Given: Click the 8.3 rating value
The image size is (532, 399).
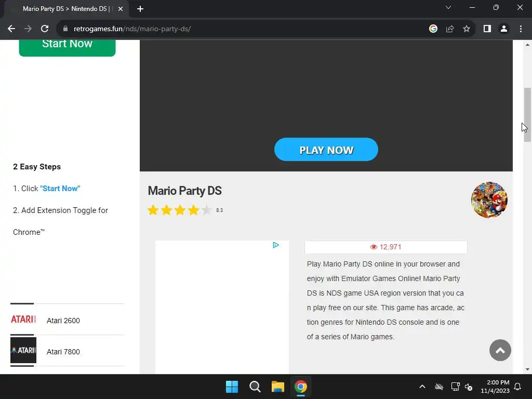Looking at the screenshot, I should point(220,210).
